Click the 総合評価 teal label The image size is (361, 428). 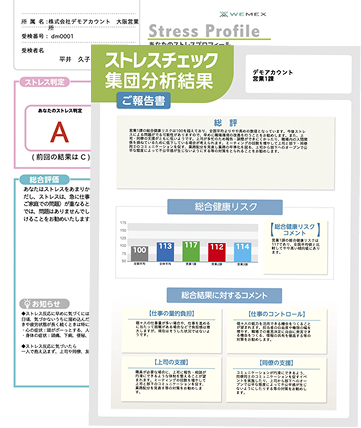pos(45,180)
